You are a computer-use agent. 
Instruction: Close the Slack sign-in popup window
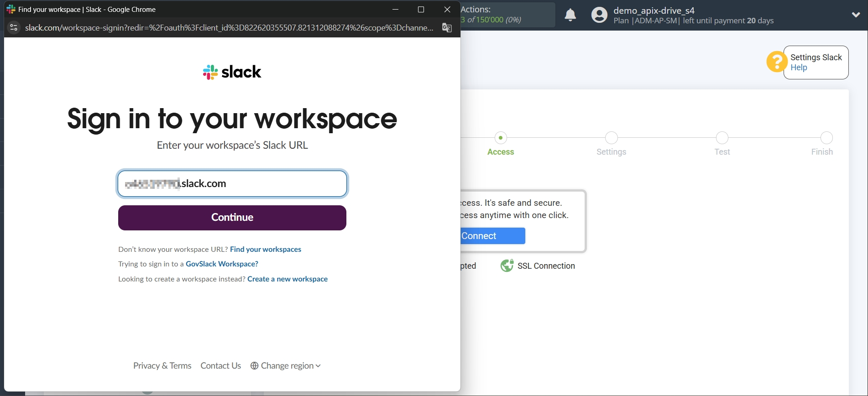(x=447, y=10)
